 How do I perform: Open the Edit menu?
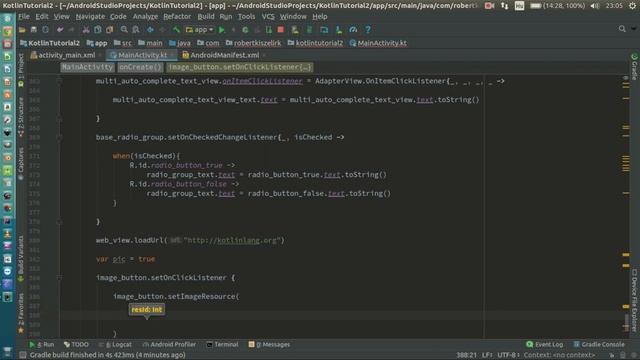click(x=42, y=17)
